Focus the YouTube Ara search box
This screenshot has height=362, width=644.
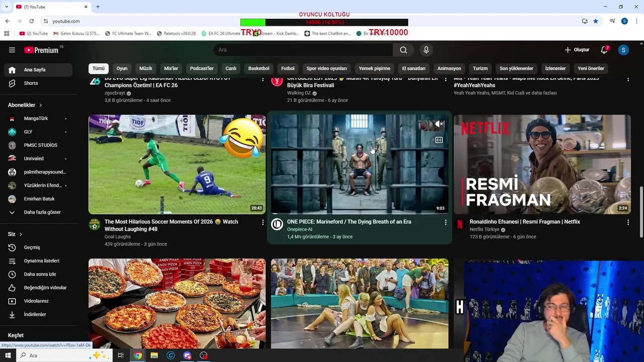303,50
